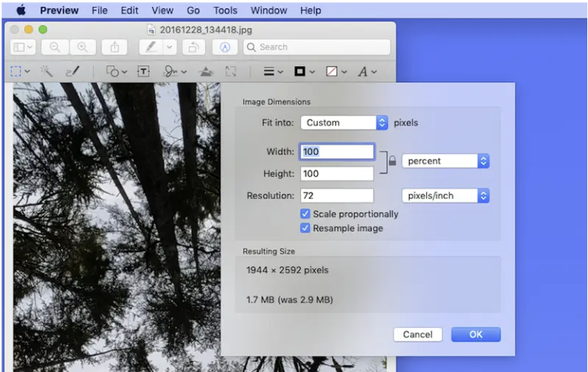Image resolution: width=588 pixels, height=372 pixels.
Task: Uncheck Scale proportionally checkbox
Action: tap(305, 213)
